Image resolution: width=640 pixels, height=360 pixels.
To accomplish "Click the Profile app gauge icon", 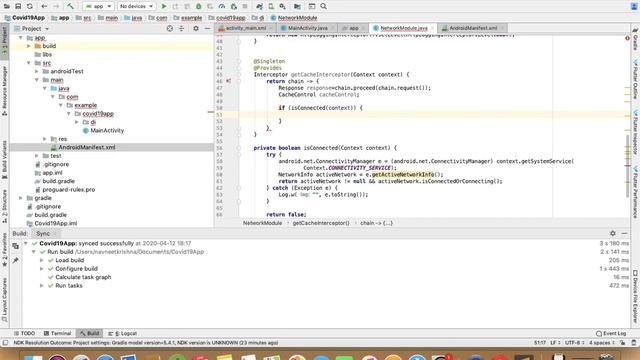I will pos(222,6).
